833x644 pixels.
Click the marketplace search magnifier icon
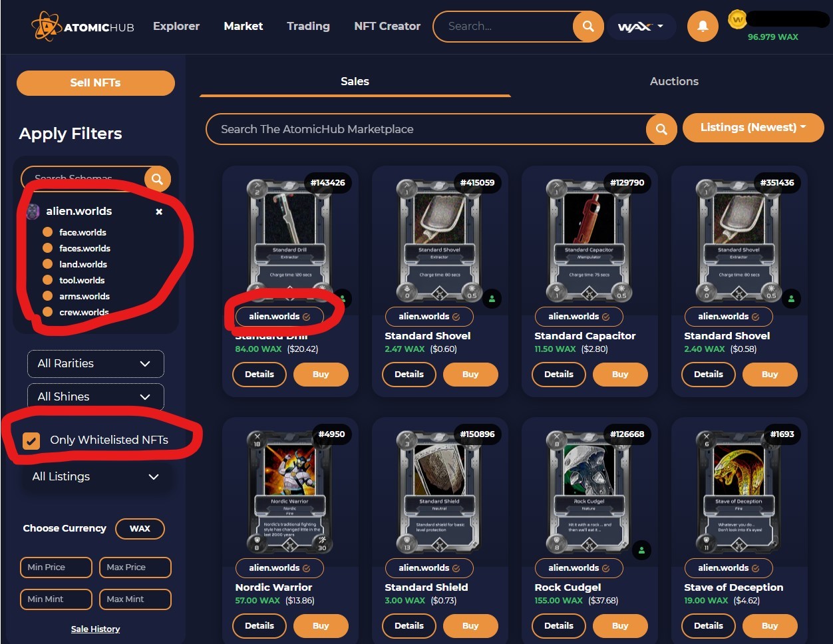661,129
